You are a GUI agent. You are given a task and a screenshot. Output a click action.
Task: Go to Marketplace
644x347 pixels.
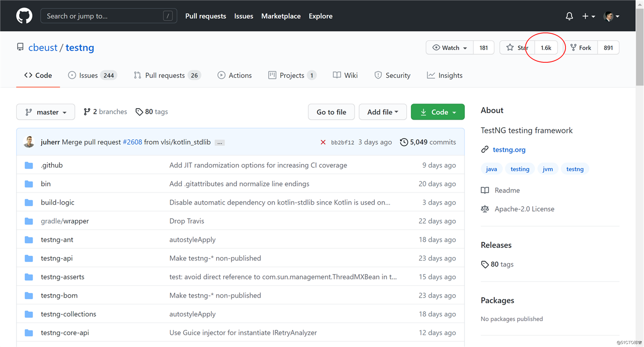pyautogui.click(x=281, y=16)
